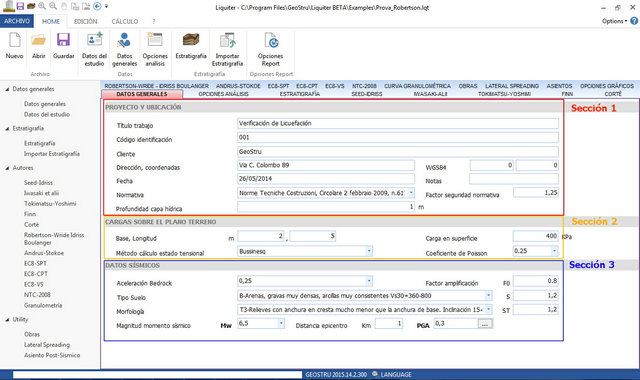Click the Fecha input field
This screenshot has width=640, height=380.
(326, 179)
